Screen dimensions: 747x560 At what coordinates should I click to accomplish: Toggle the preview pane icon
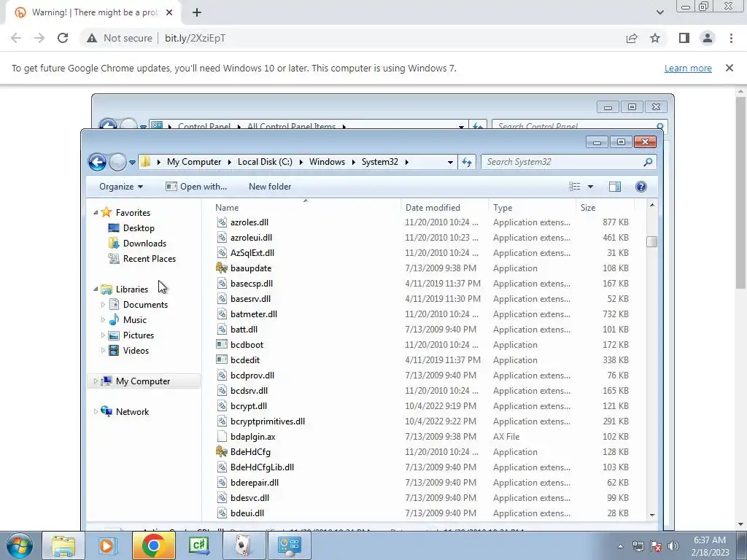[x=615, y=187]
